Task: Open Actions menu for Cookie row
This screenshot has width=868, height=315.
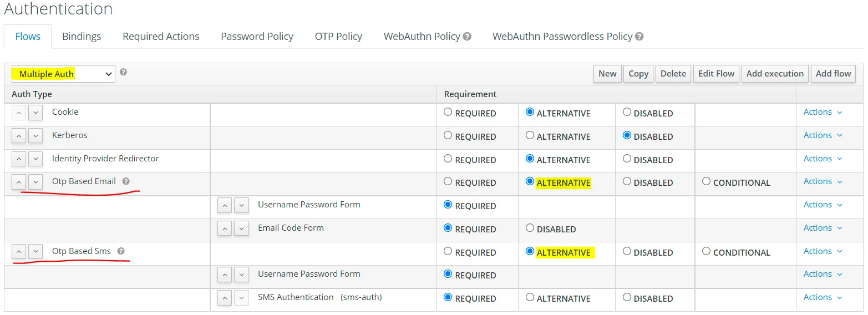Action: coord(823,112)
